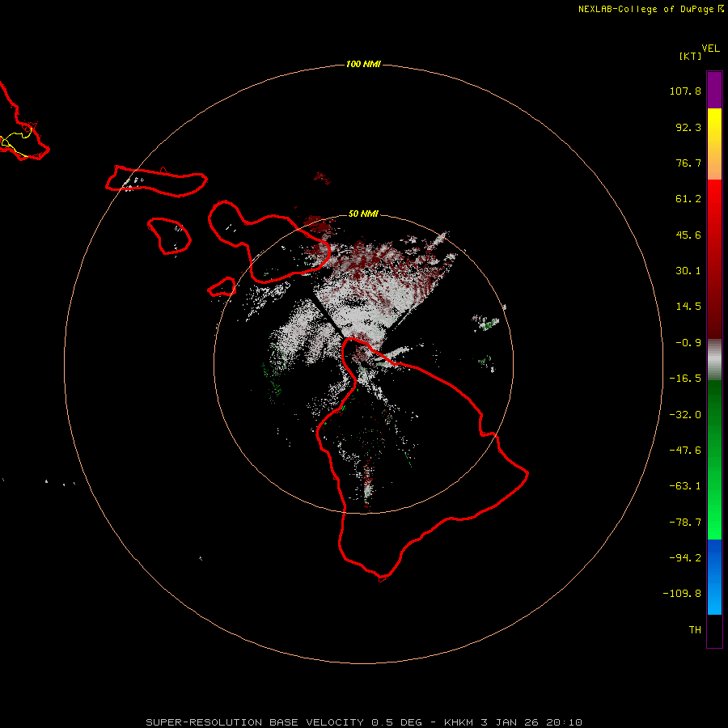The image size is (728, 728).
Task: Click the -47.6 velocity scale value
Action: click(685, 451)
